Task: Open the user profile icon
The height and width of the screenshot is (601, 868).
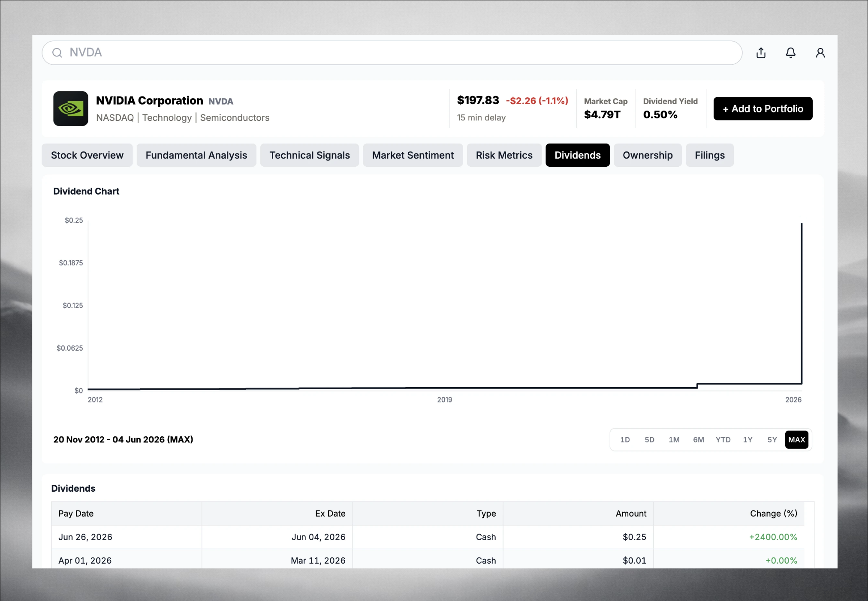Action: point(820,53)
